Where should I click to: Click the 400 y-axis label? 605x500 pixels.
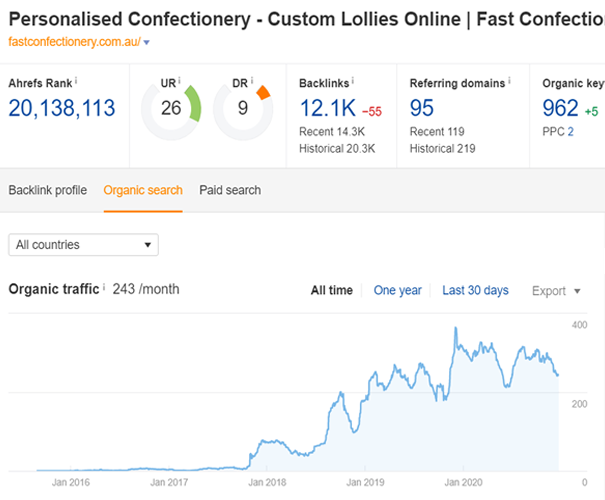coord(579,325)
